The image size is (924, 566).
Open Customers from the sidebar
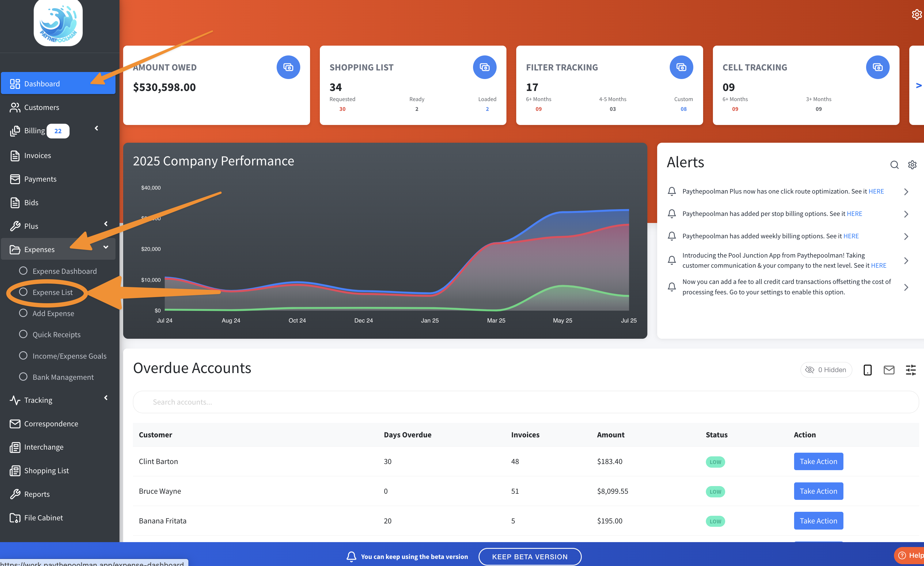(x=42, y=107)
